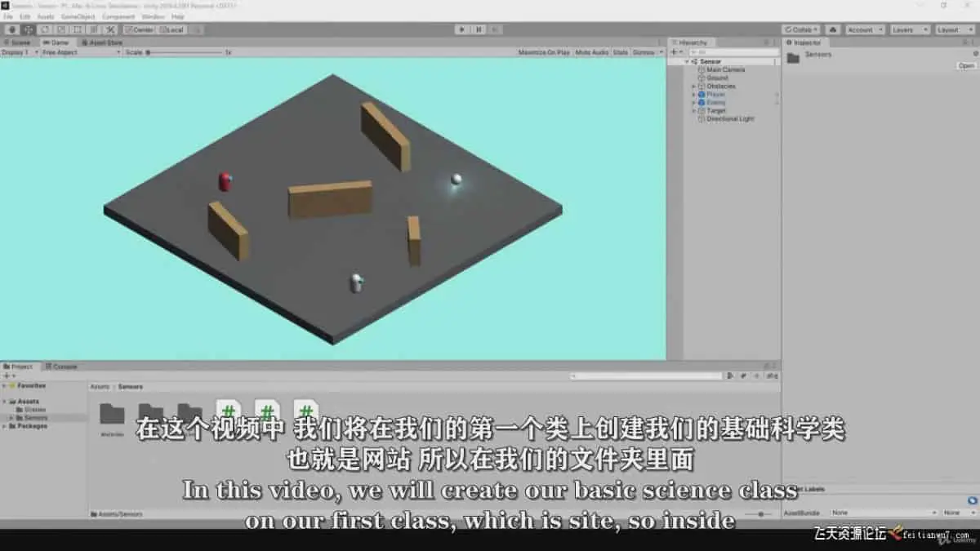The width and height of the screenshot is (980, 551).
Task: Toggle Mute Audio in Game view
Action: (x=592, y=52)
